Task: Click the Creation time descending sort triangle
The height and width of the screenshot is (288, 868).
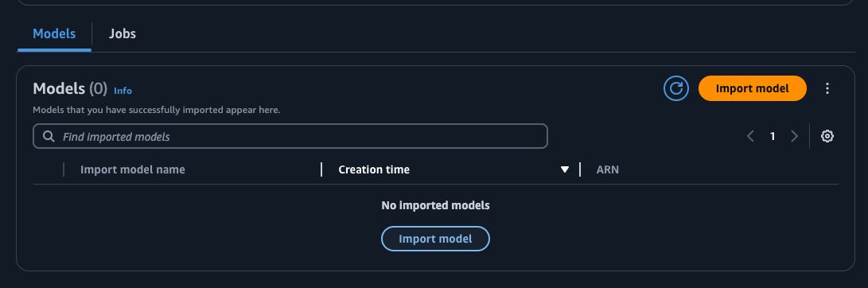Action: click(x=565, y=169)
